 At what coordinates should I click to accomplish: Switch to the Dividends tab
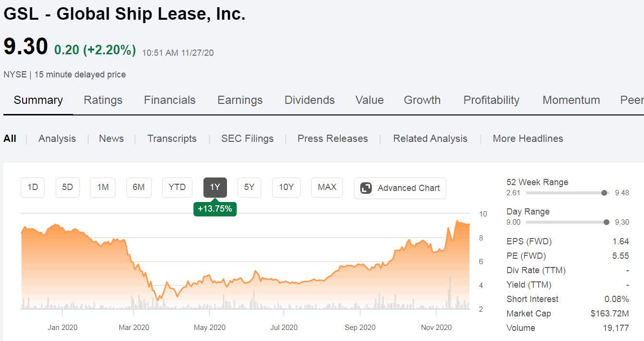tap(309, 100)
